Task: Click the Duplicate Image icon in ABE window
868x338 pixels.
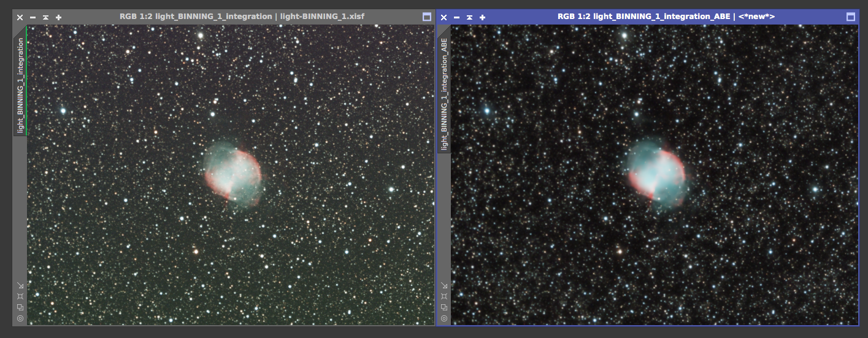Action: 444,307
